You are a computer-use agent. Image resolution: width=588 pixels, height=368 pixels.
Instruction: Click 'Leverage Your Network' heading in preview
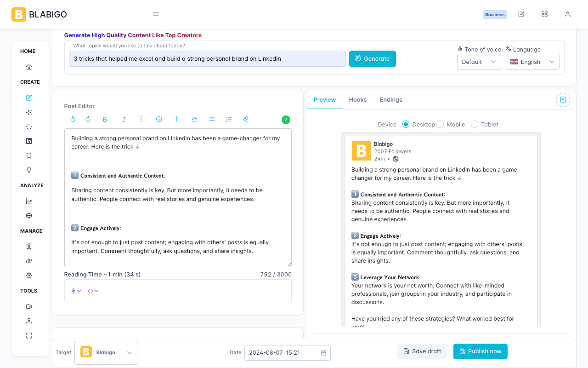pos(390,277)
